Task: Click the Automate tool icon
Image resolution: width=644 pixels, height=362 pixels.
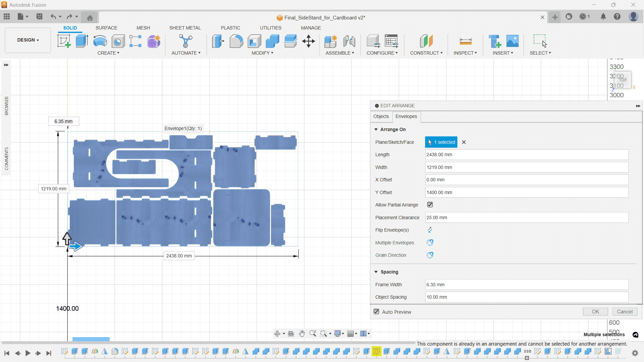Action: [x=186, y=41]
